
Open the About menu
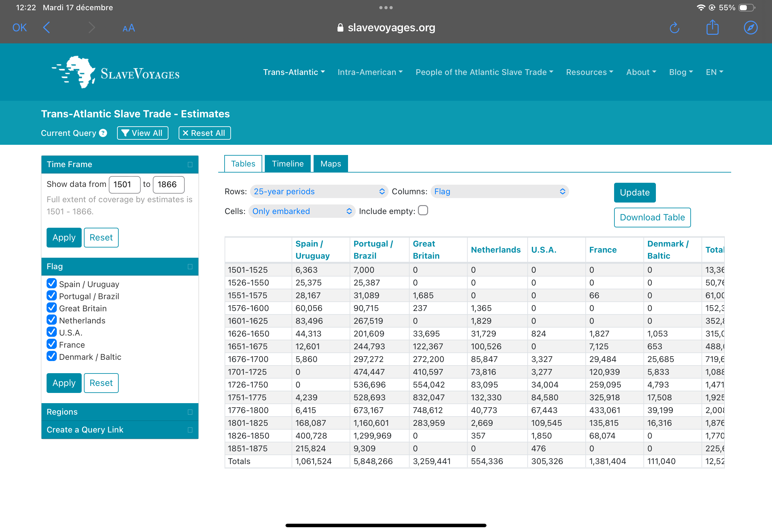click(x=641, y=72)
